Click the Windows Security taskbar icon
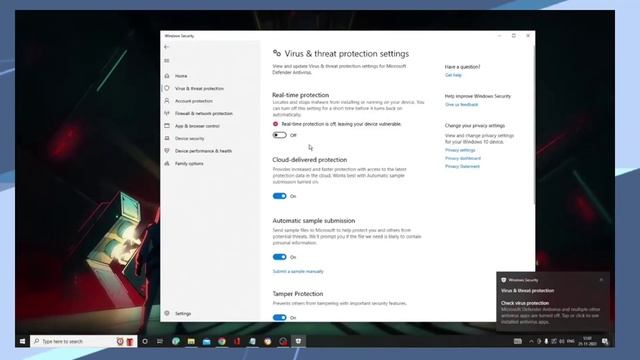The width and height of the screenshot is (640, 360). point(298,341)
